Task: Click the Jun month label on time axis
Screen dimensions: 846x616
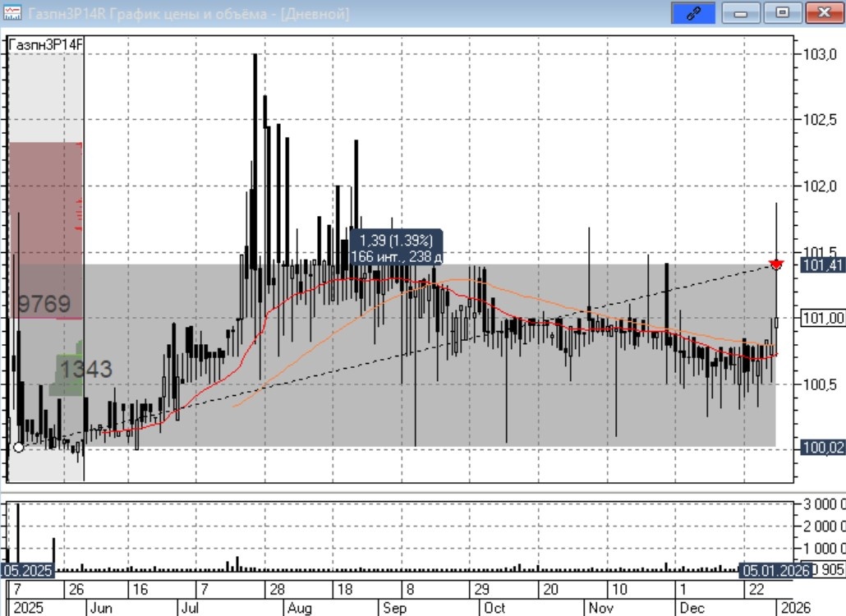Action: (x=101, y=608)
